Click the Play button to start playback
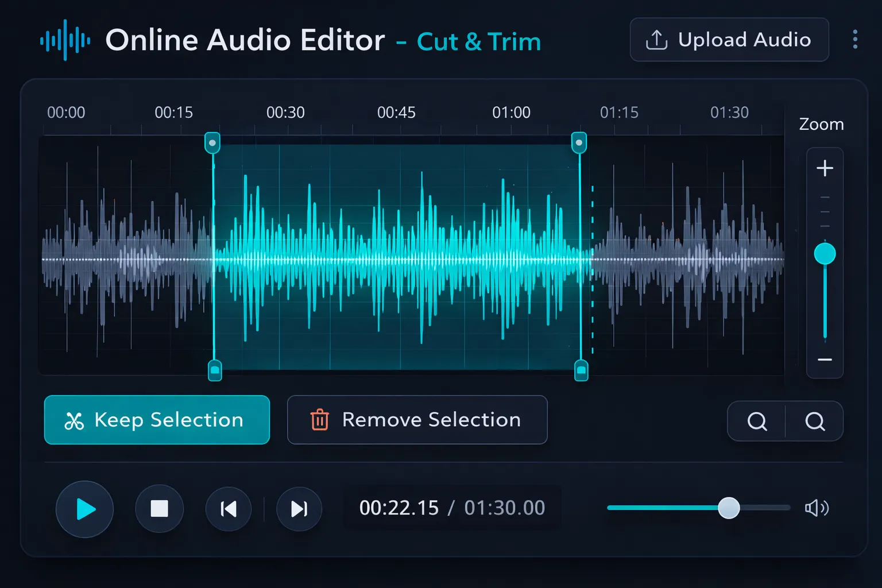882x588 pixels. [x=84, y=509]
